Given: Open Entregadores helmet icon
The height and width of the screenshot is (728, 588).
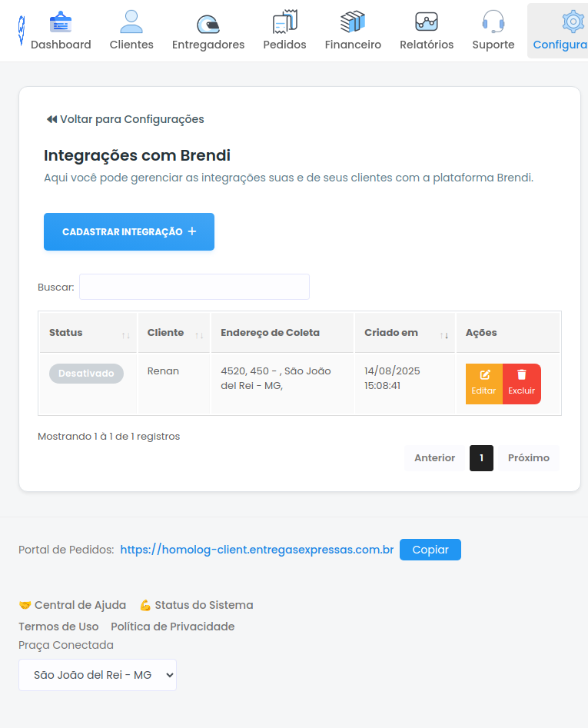Looking at the screenshot, I should click(208, 23).
